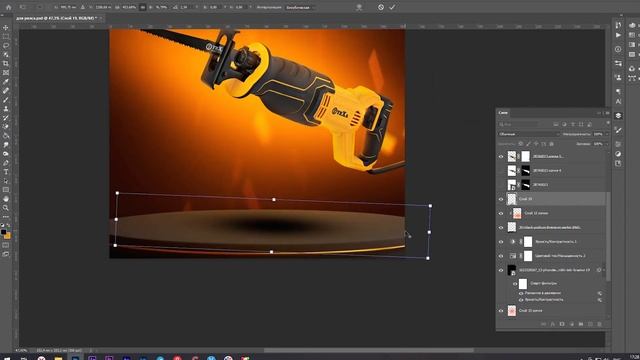Select the Brush tool
Screen dimensions: 640x360
click(6, 100)
